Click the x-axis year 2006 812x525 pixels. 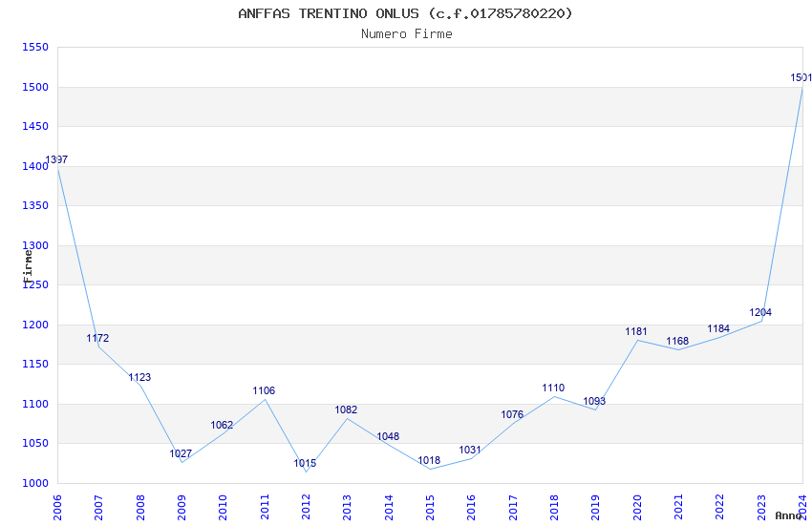[57, 508]
